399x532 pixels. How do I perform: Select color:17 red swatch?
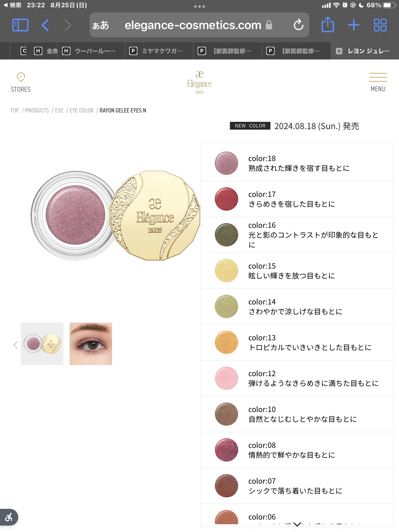tap(227, 199)
